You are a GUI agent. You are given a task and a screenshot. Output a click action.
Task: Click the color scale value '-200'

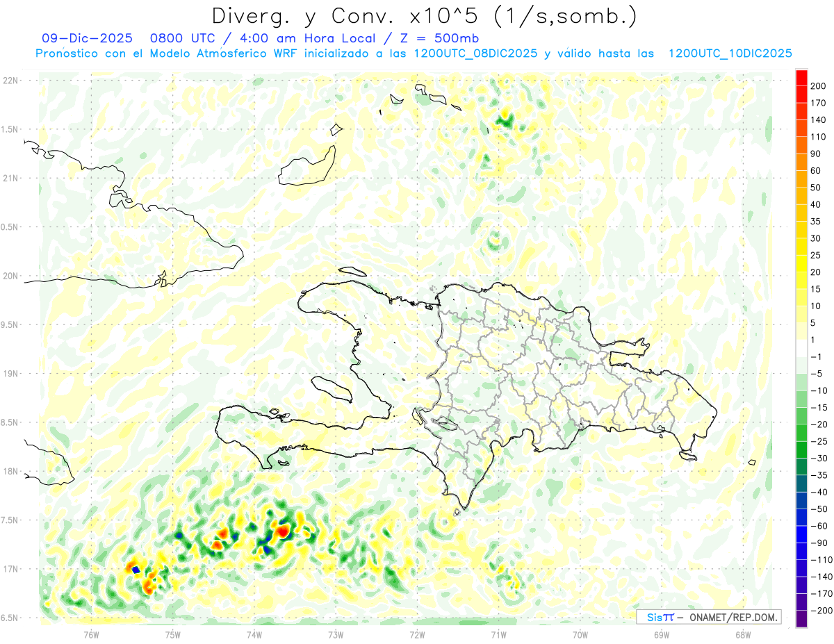(821, 611)
